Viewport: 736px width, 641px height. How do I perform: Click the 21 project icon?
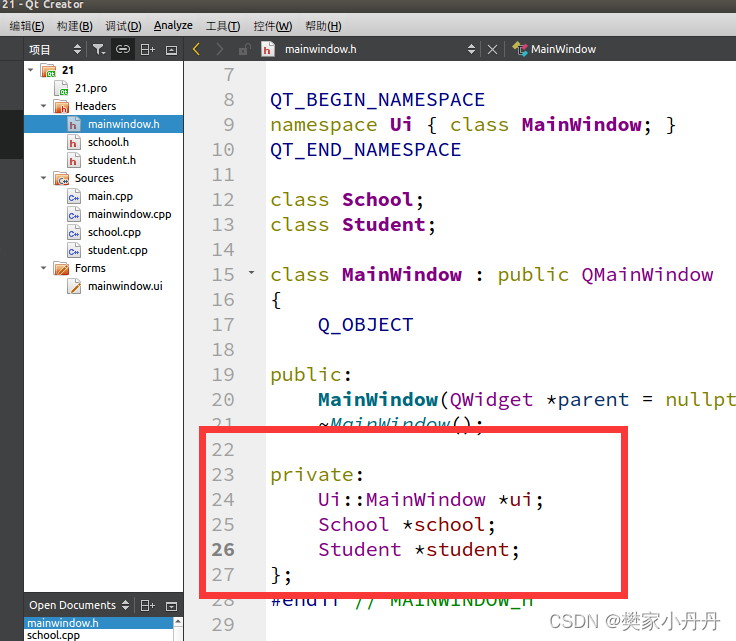pos(48,70)
